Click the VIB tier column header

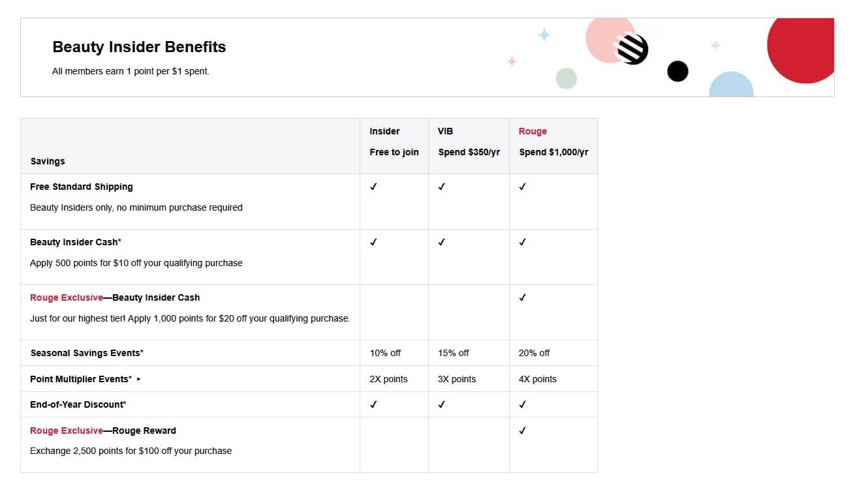[445, 131]
